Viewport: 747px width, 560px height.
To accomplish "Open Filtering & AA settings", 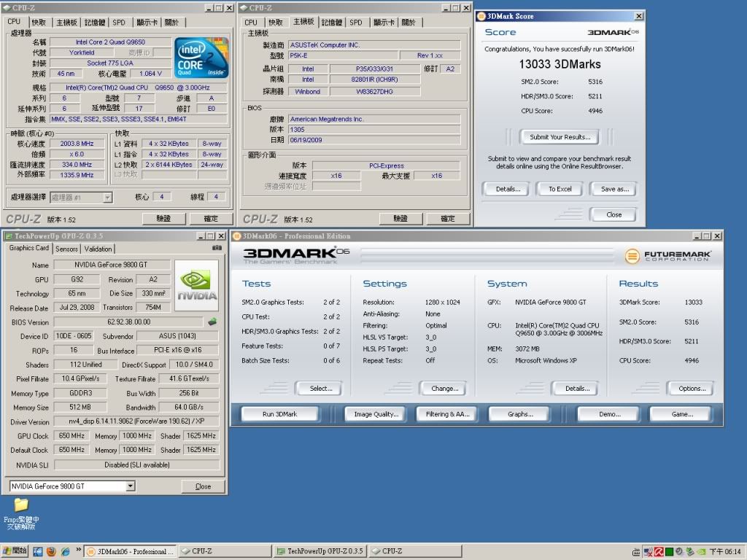I will [x=447, y=414].
